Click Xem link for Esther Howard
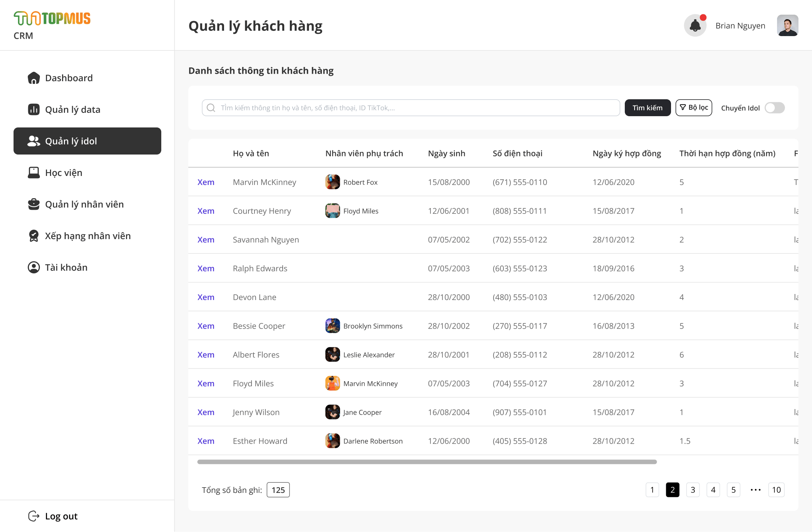The height and width of the screenshot is (532, 812). click(x=206, y=441)
